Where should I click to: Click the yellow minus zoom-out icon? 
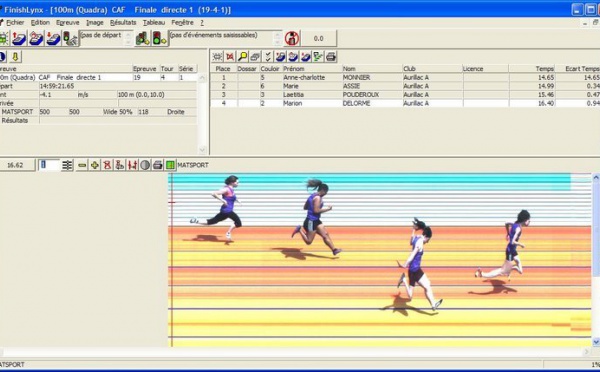click(x=82, y=165)
